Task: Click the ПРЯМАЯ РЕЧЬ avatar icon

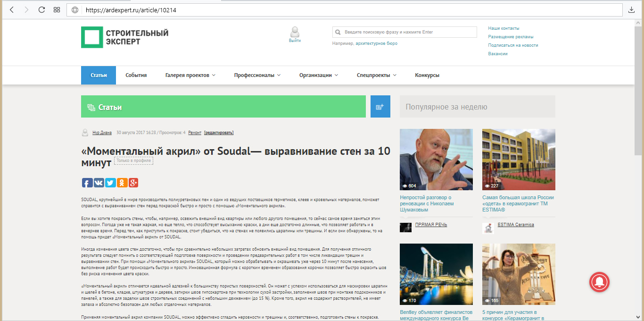Action: (405, 228)
